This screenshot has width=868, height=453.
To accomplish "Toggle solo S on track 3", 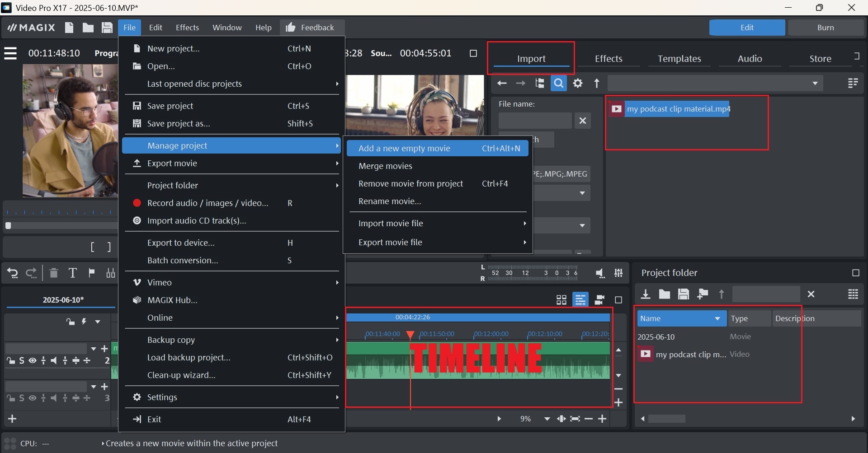I will tap(22, 398).
